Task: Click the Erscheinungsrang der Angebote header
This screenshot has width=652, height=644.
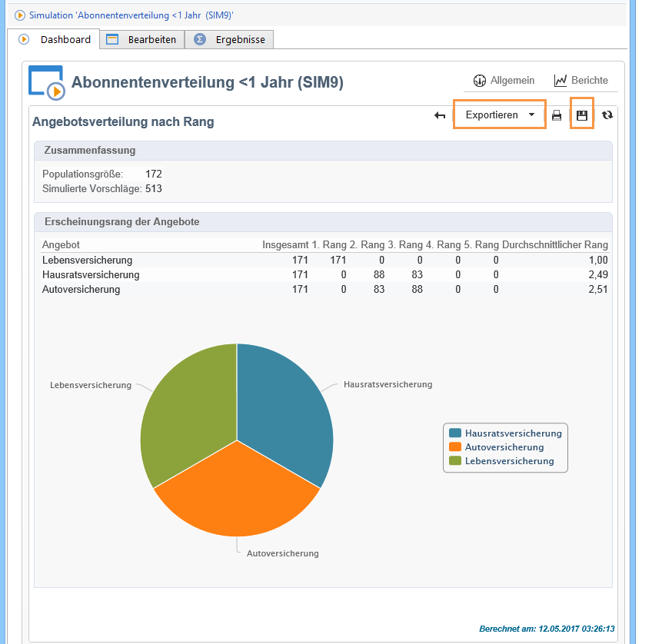Action: (323, 222)
